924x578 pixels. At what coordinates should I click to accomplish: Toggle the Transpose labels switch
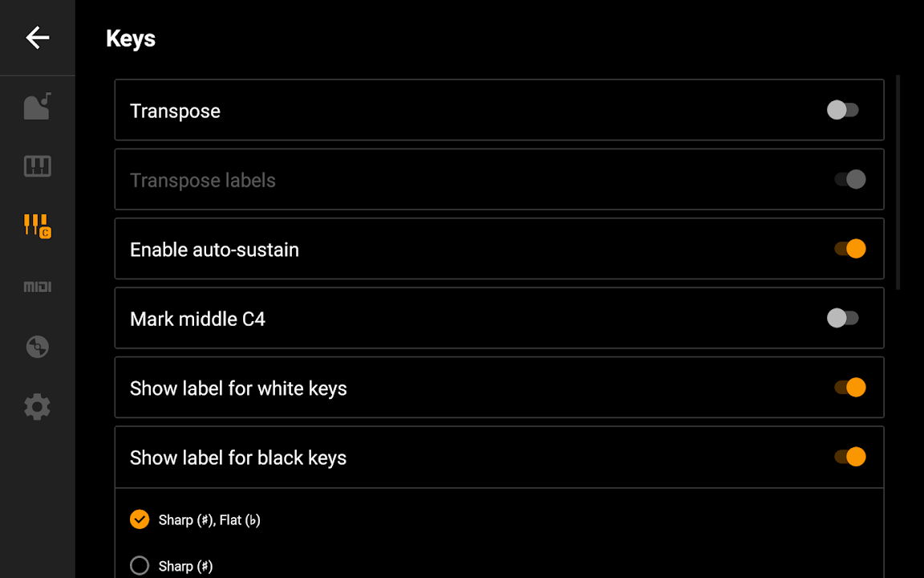[x=849, y=179]
